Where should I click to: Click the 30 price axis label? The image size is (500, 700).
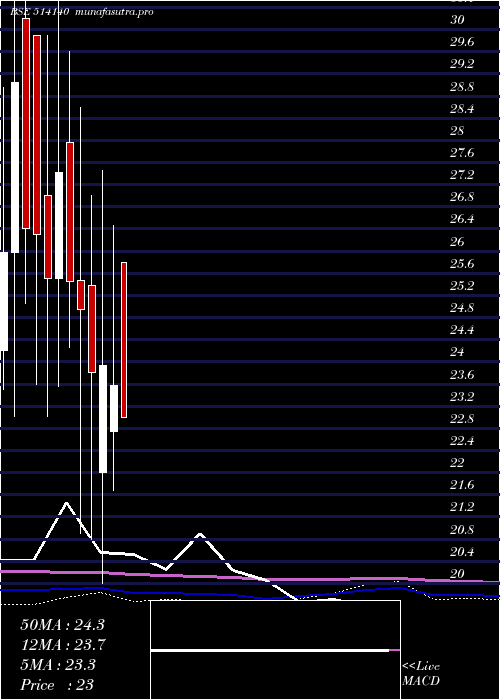tap(458, 20)
